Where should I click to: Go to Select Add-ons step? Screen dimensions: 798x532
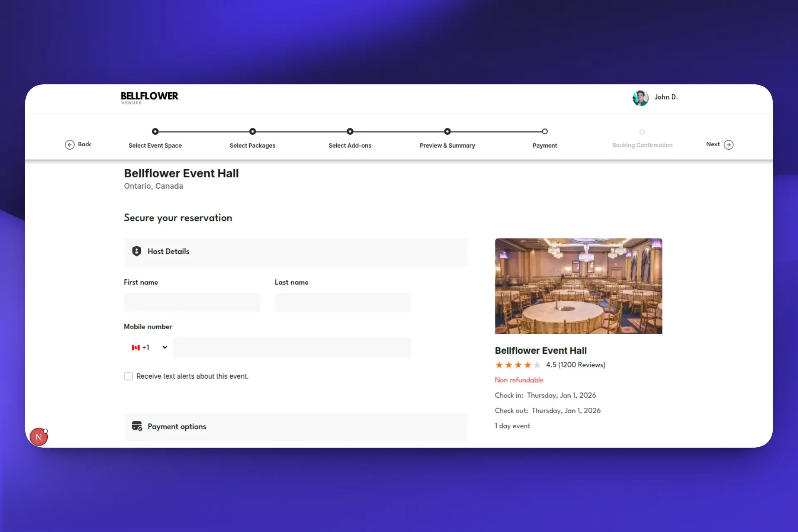coord(350,145)
